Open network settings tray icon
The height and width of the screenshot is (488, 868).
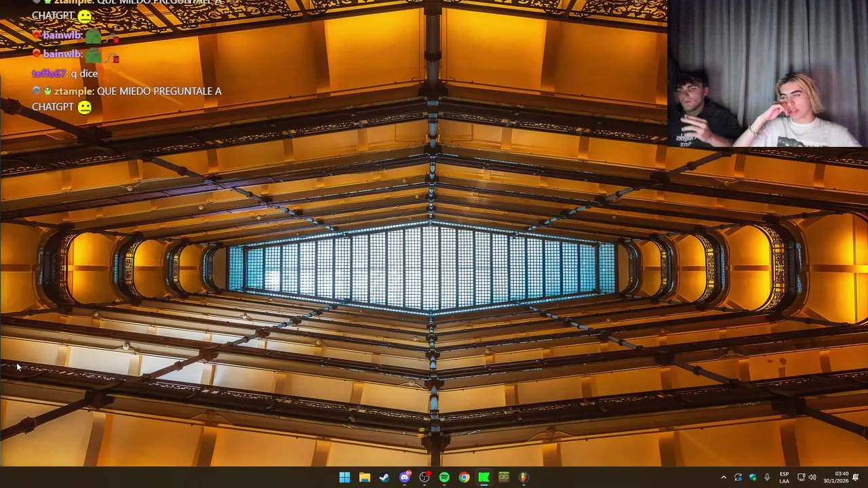802,477
